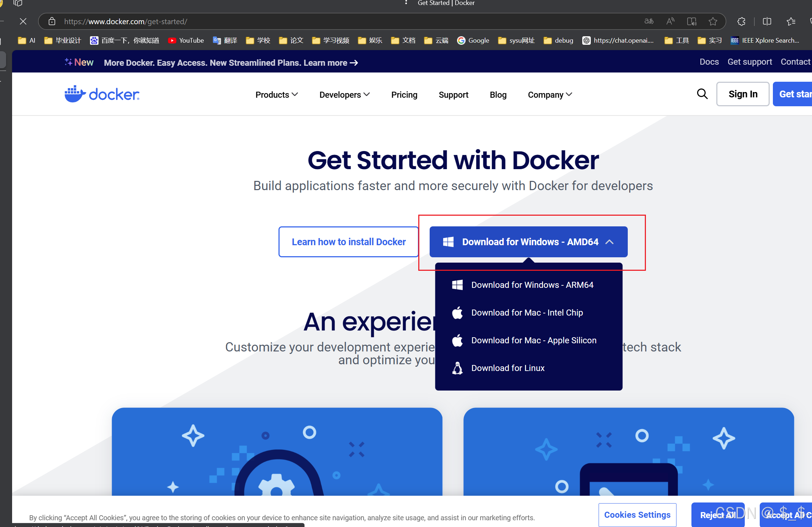Expand the Download for Windows dropdown
Screen dimensions: 812x527
pos(612,241)
